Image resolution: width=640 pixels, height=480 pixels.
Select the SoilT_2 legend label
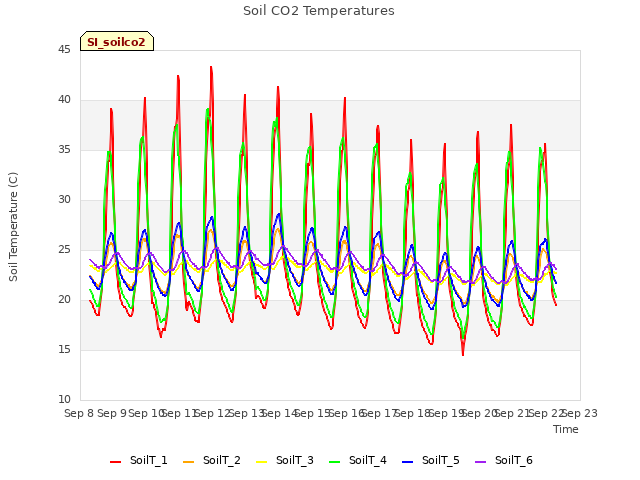pos(222,460)
